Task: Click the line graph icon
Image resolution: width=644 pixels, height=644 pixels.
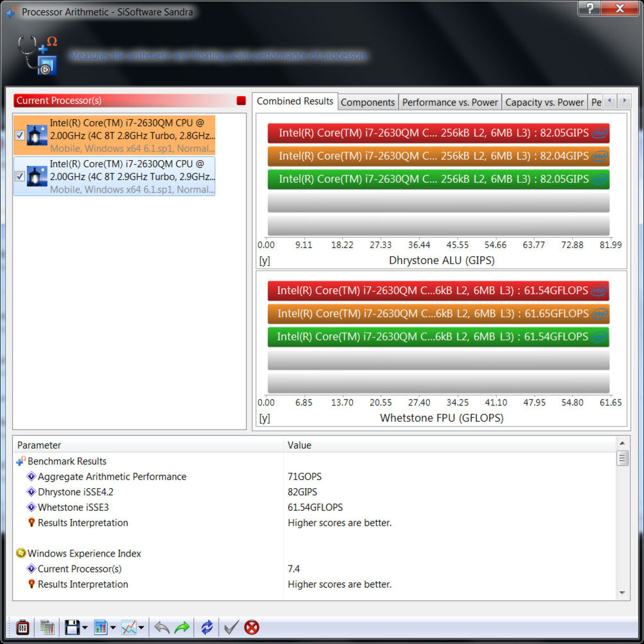Action: click(x=129, y=627)
